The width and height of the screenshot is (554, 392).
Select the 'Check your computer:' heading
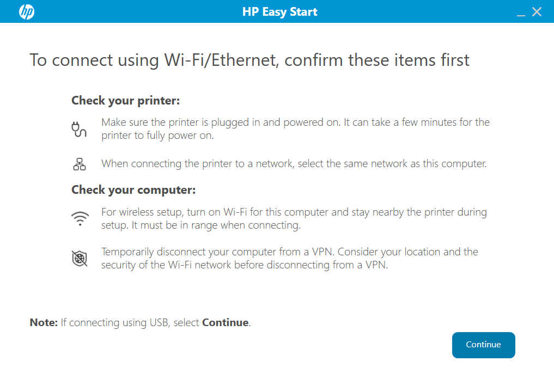(x=133, y=190)
